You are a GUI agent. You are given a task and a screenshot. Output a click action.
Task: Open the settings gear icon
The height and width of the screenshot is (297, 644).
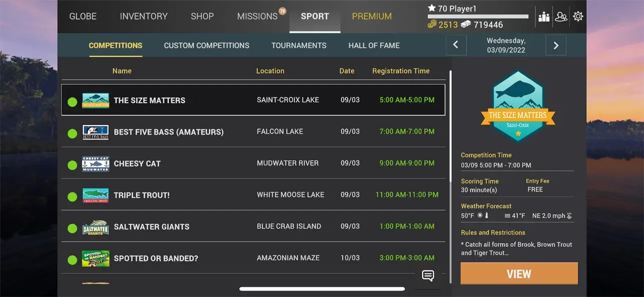coord(578,16)
